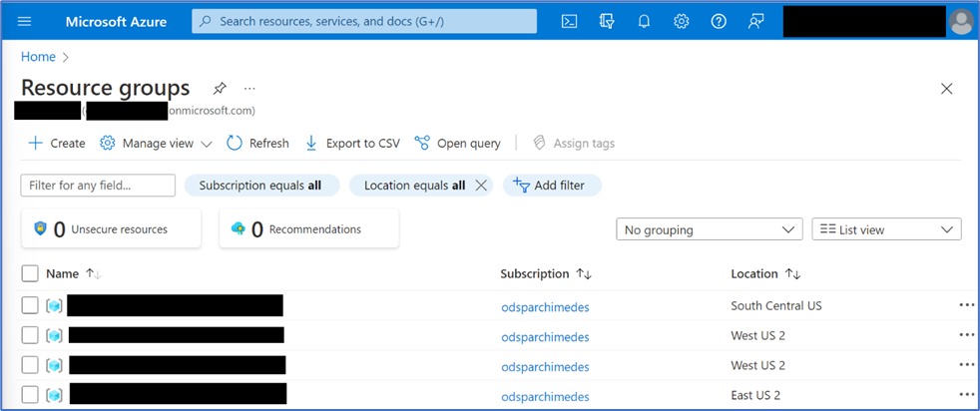This screenshot has width=980, height=411.
Task: Go to Home breadcrumb
Action: [38, 57]
